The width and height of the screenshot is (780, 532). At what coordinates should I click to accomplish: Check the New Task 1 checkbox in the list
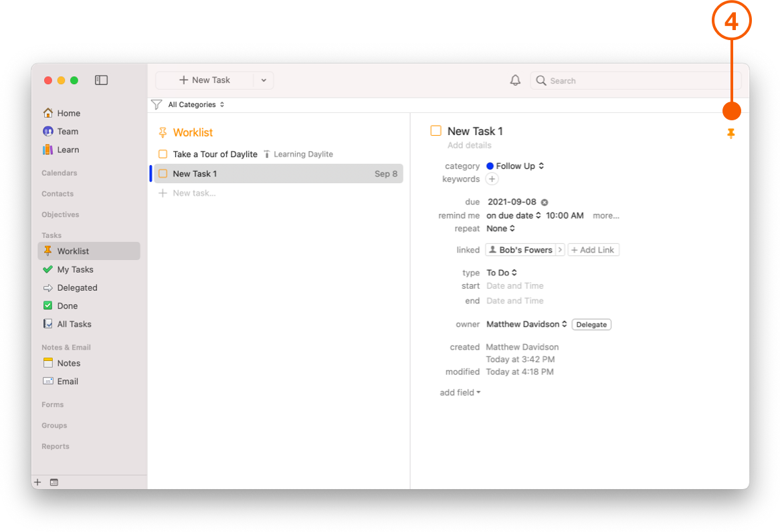[x=163, y=173]
